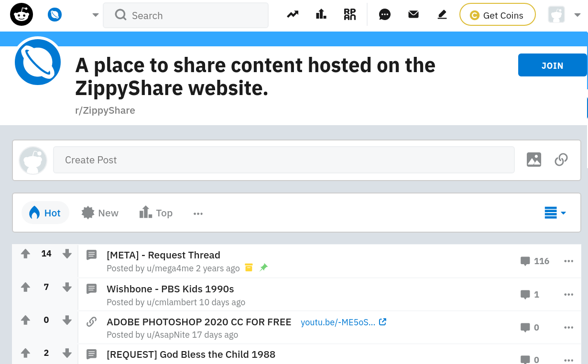The image size is (588, 364).
Task: Change the post layout view dropdown
Action: click(555, 213)
